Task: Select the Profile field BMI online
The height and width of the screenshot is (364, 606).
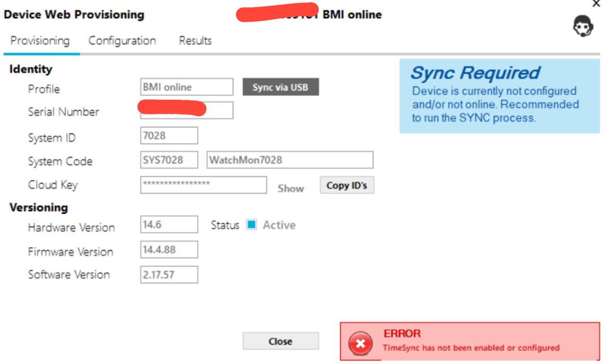Action: [187, 87]
